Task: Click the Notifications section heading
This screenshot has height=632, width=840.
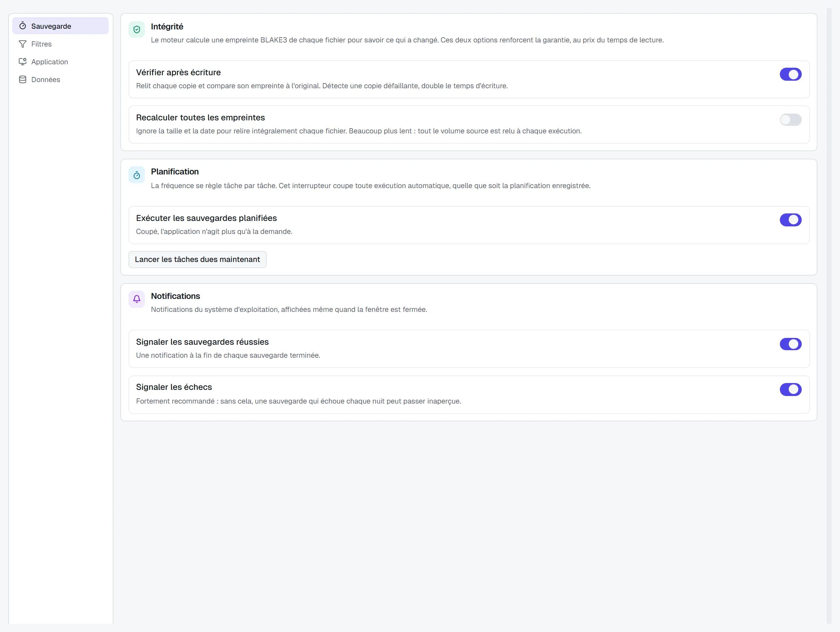Action: click(175, 296)
